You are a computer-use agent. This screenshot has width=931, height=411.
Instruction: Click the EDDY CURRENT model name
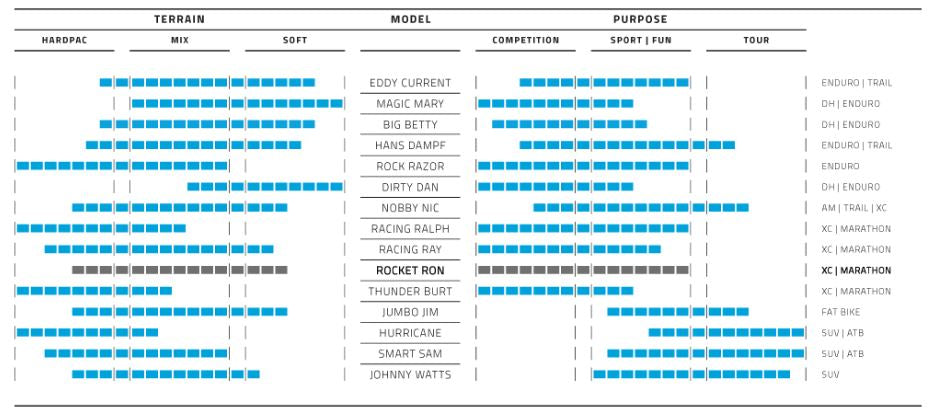(410, 83)
